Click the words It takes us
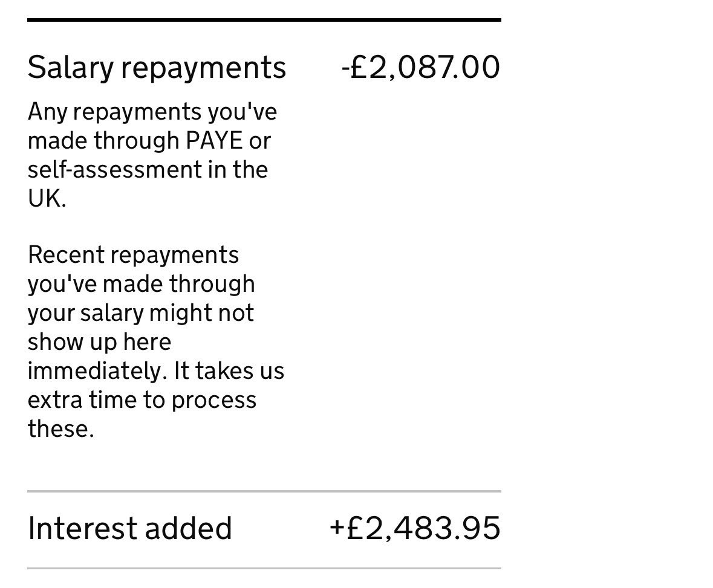 229,371
